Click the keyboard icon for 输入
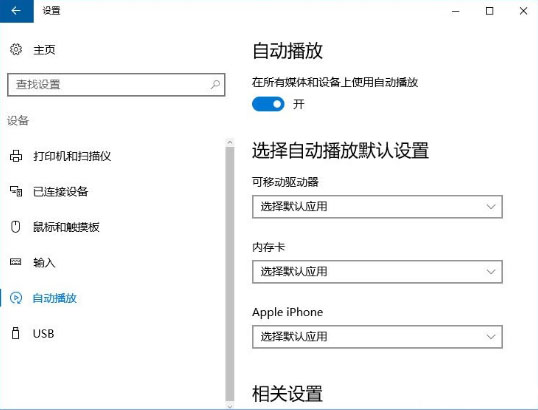This screenshot has height=410, width=538. coord(15,262)
